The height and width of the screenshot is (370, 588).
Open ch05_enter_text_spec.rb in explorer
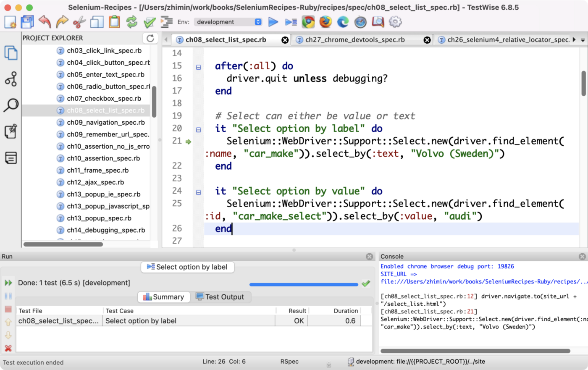(105, 74)
